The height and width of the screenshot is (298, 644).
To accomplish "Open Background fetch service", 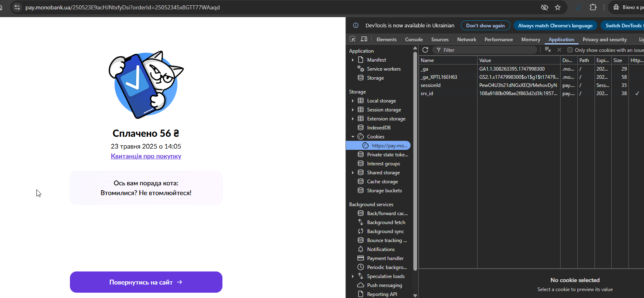I will coord(386,222).
